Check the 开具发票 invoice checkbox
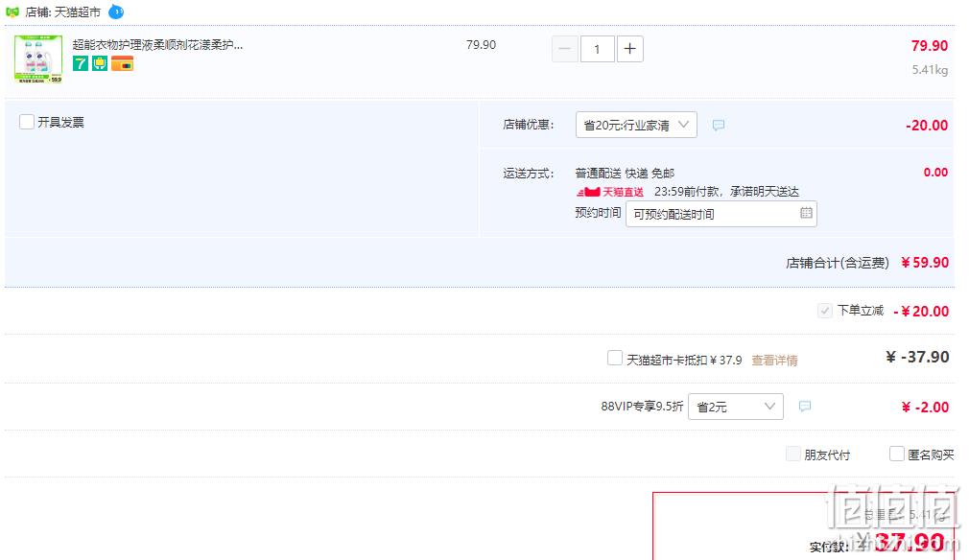Image resolution: width=969 pixels, height=560 pixels. tap(27, 122)
